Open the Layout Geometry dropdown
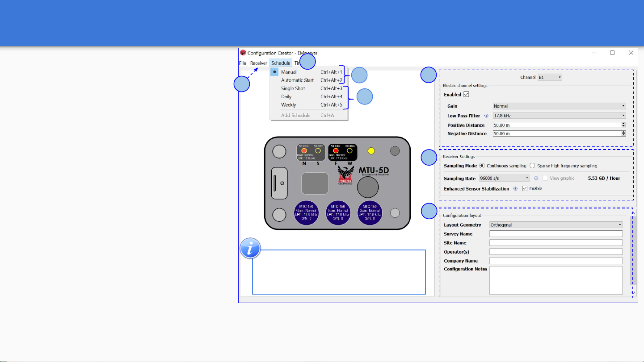 click(x=556, y=225)
